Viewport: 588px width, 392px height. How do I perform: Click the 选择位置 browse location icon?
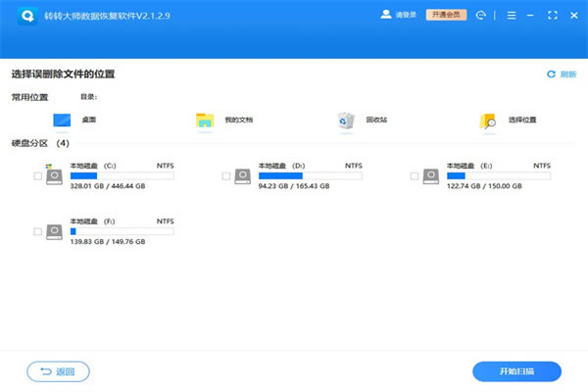pyautogui.click(x=488, y=121)
